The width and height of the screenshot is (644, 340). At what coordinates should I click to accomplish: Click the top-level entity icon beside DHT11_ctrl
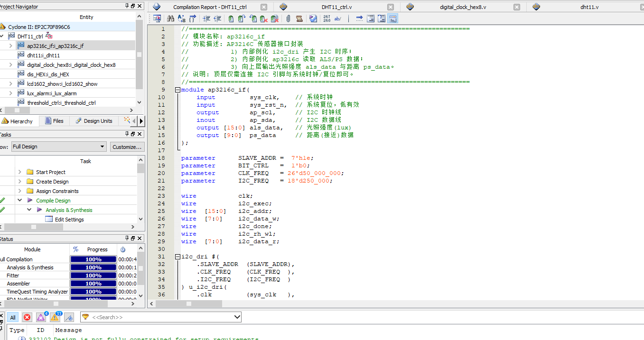tap(11, 36)
